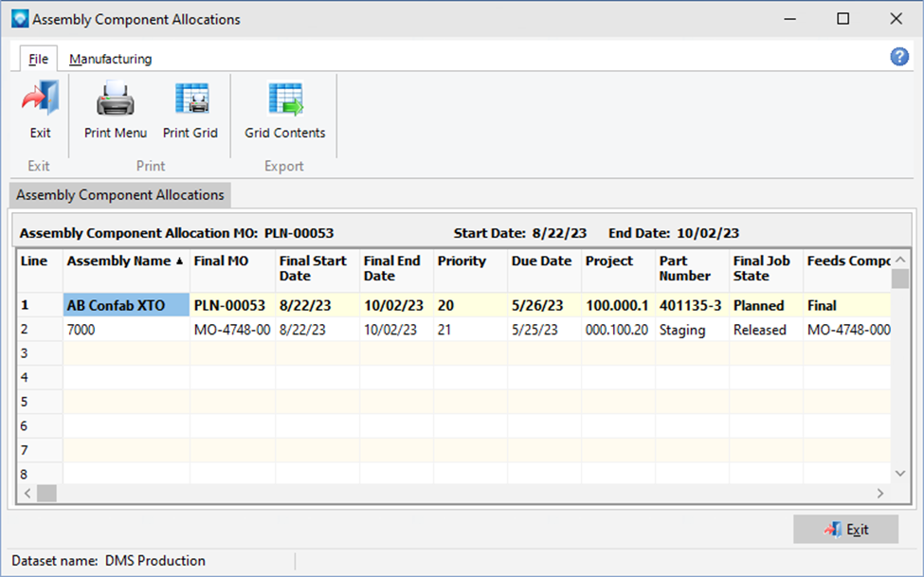Maximize the Assembly Component Allocations window

click(843, 19)
